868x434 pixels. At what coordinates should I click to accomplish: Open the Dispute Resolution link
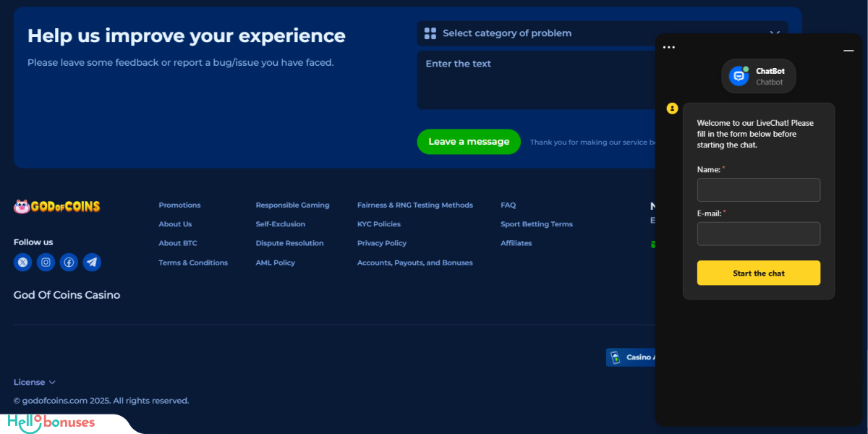click(289, 243)
